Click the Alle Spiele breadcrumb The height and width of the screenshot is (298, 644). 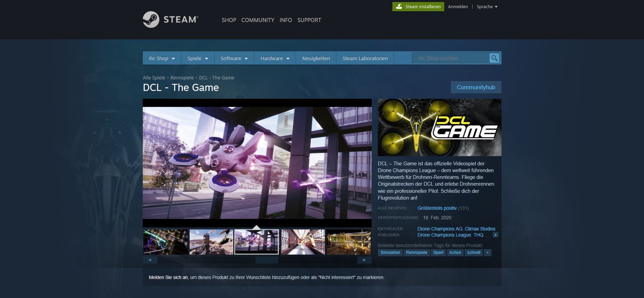click(154, 78)
